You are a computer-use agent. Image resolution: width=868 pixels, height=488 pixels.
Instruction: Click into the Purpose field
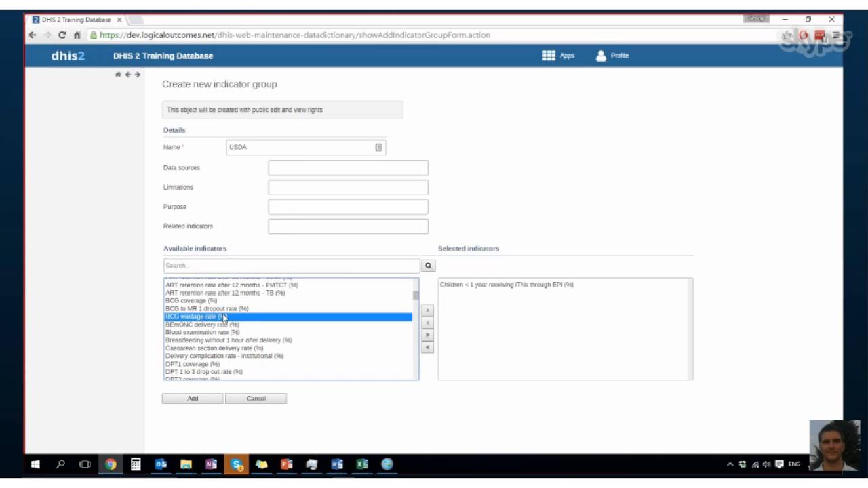[x=348, y=207]
